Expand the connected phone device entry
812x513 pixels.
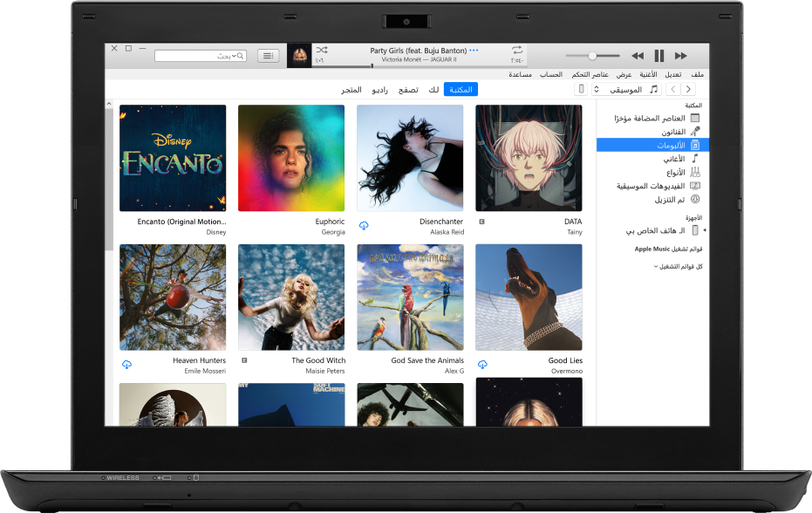click(703, 228)
